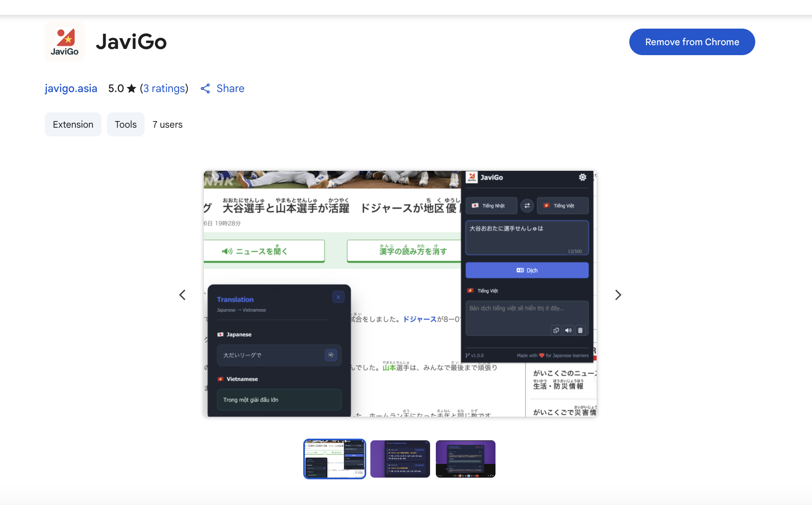Screen dimensions: 812x505
Task: Open the Tiếng Nhật source language selector
Action: pos(492,206)
